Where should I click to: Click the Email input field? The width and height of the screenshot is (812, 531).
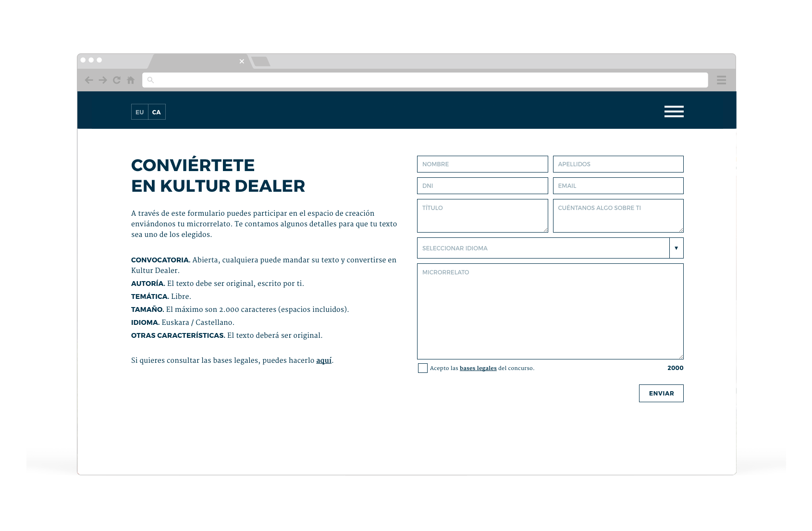618,186
